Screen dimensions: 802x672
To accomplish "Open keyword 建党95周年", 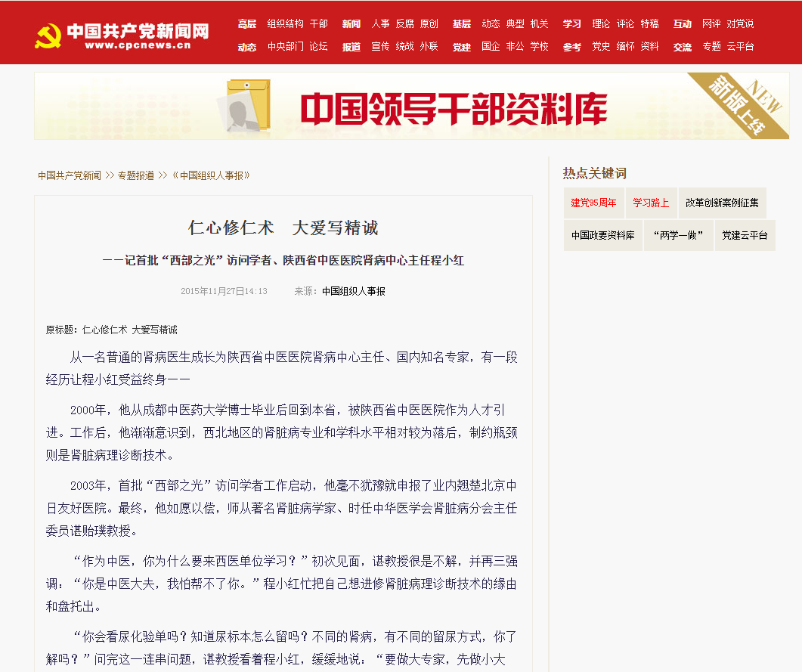I will point(594,203).
